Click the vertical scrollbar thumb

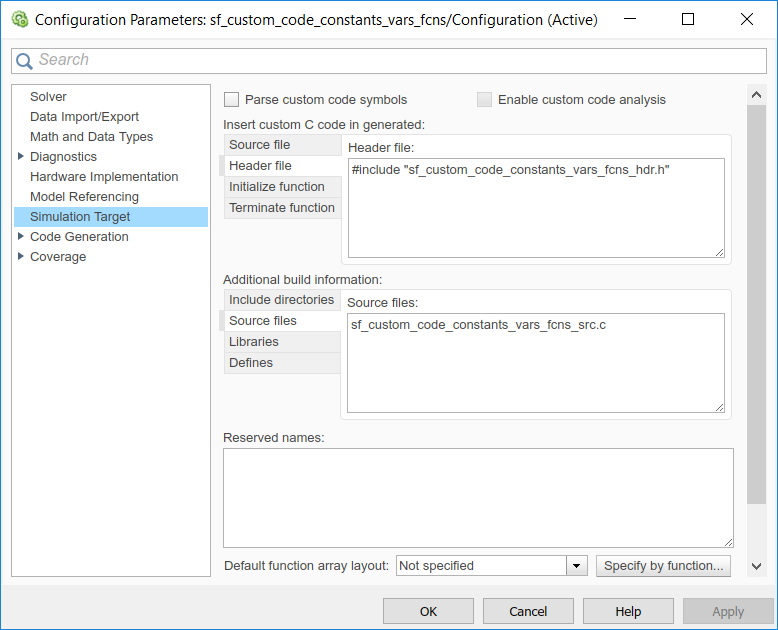tap(756, 304)
